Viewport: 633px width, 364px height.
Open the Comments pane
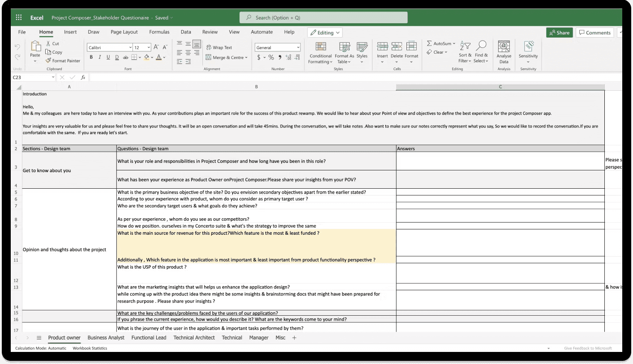click(594, 33)
